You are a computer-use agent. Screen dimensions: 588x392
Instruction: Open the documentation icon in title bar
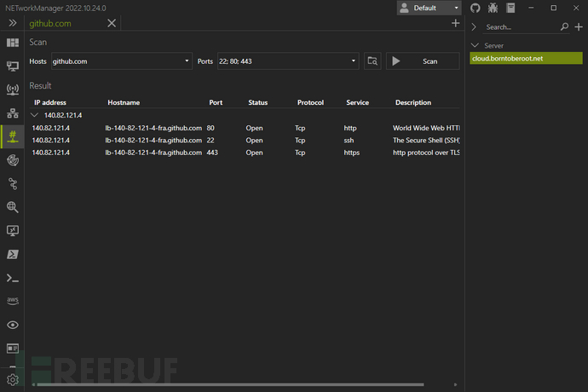coord(510,8)
